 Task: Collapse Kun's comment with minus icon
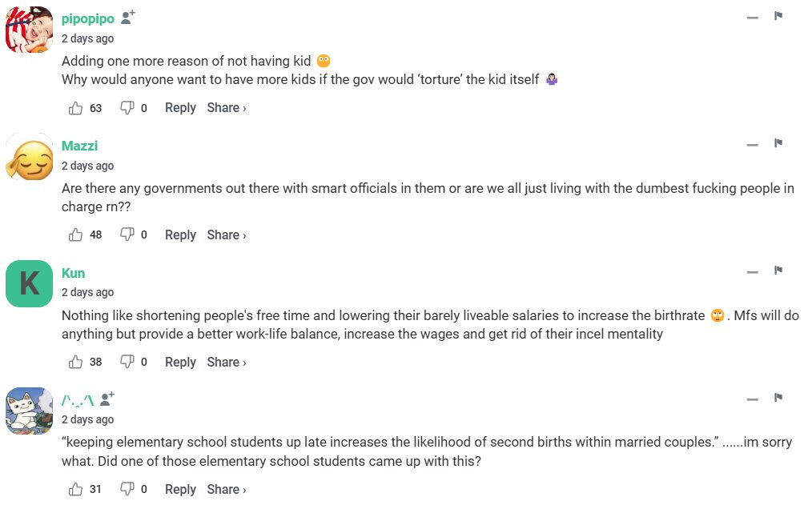(752, 272)
